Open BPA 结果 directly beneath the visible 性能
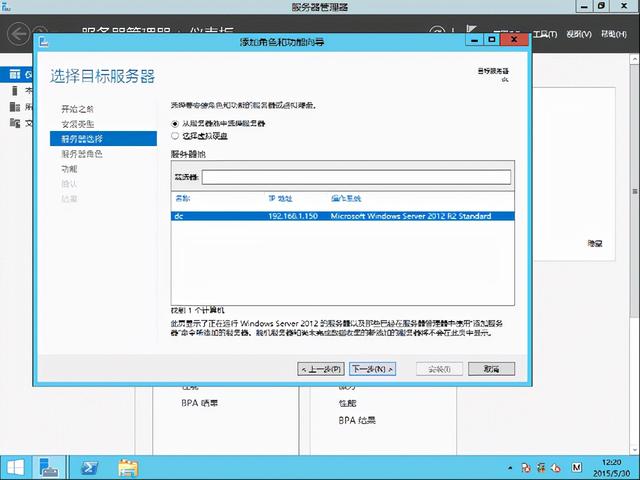 [357, 420]
